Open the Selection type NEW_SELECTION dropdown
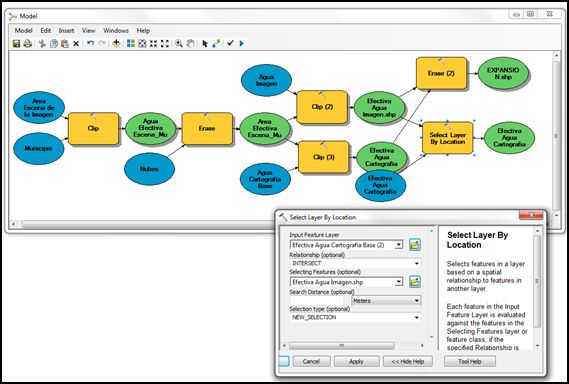Image resolution: width=569 pixels, height=384 pixels. click(x=417, y=318)
